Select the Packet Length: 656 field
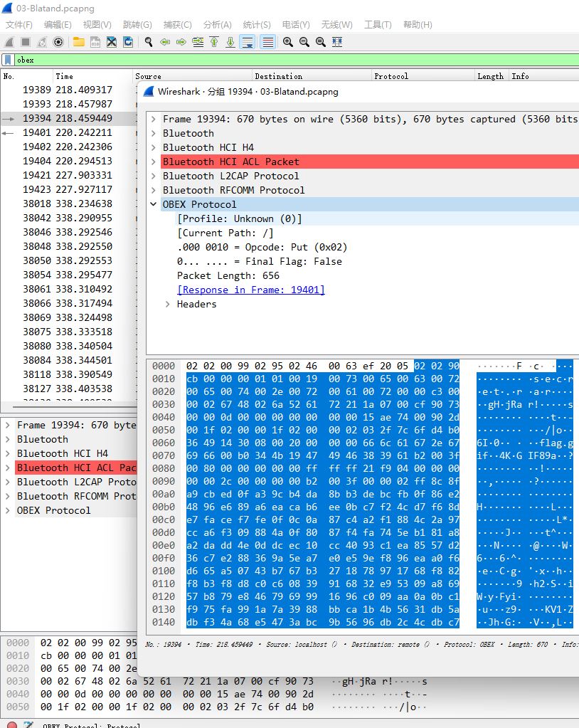Image resolution: width=579 pixels, height=728 pixels. [228, 276]
